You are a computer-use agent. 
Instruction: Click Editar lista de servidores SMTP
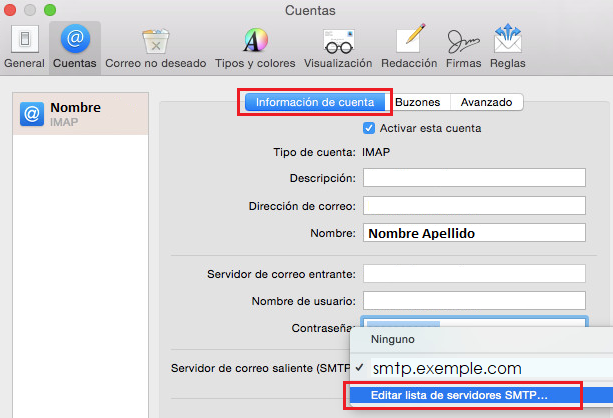point(459,396)
